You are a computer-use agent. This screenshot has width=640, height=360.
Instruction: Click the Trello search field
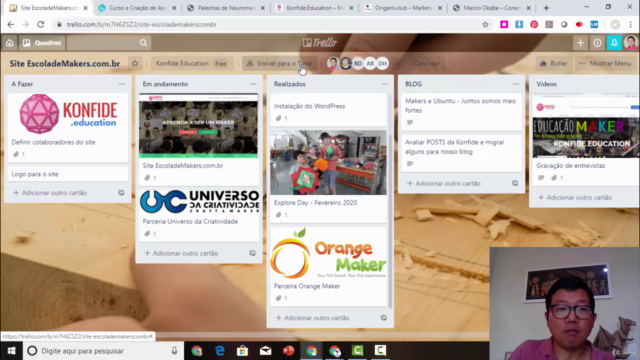click(x=108, y=43)
